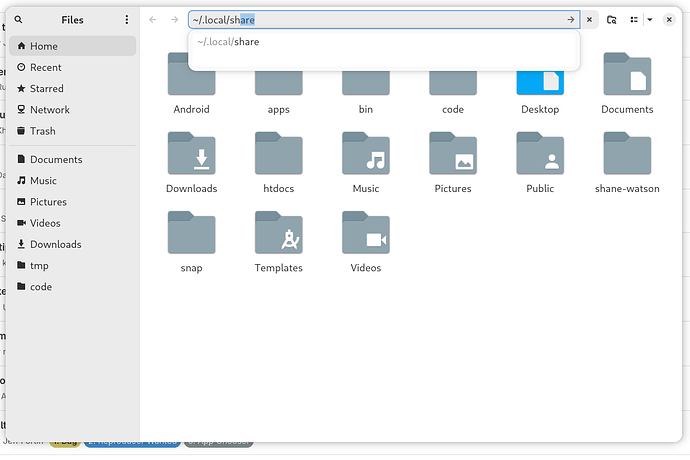Select the apps folder icon

279,84
